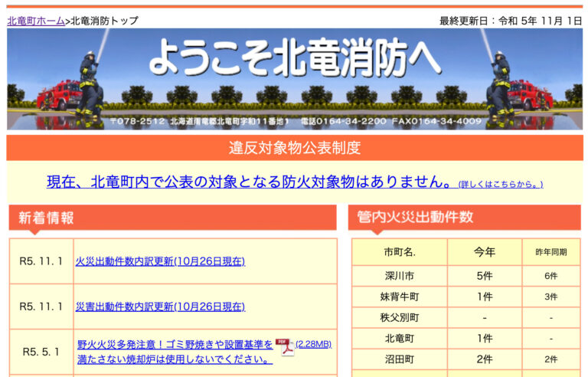Viewport: 588px width, 377px height.
Task: Click the 今年 column header in table
Action: tap(484, 251)
